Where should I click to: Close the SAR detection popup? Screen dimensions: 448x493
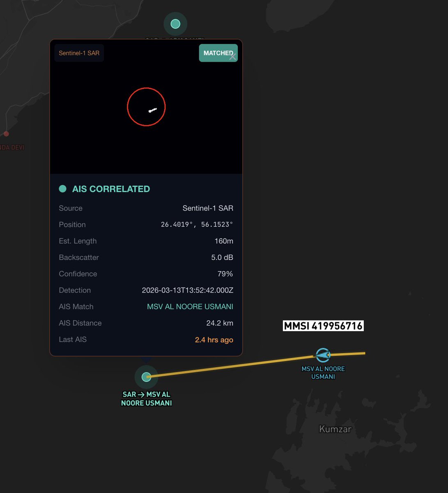232,57
